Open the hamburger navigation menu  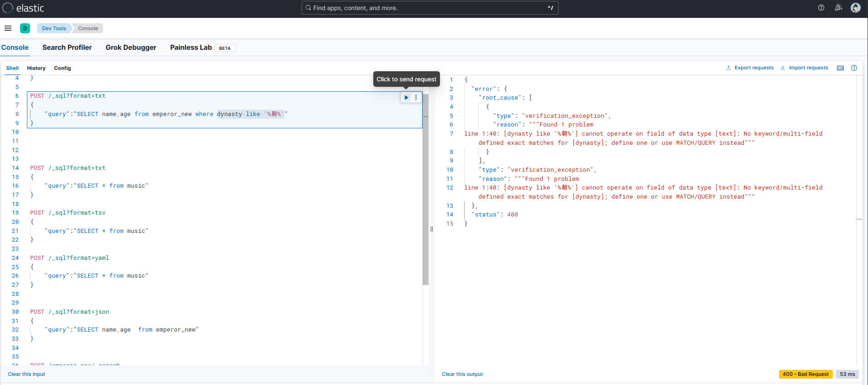click(8, 28)
